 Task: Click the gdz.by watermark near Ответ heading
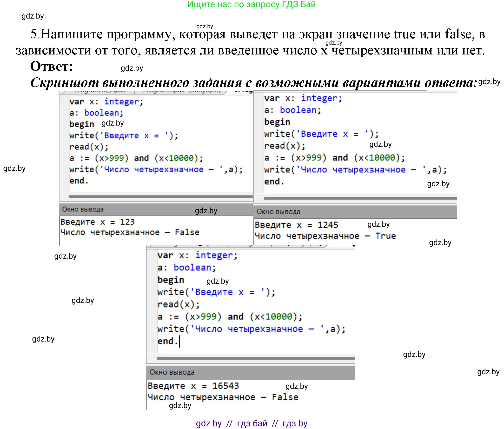132,68
